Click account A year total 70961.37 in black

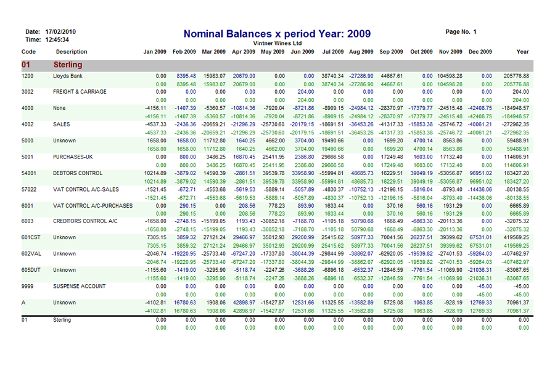(517, 303)
